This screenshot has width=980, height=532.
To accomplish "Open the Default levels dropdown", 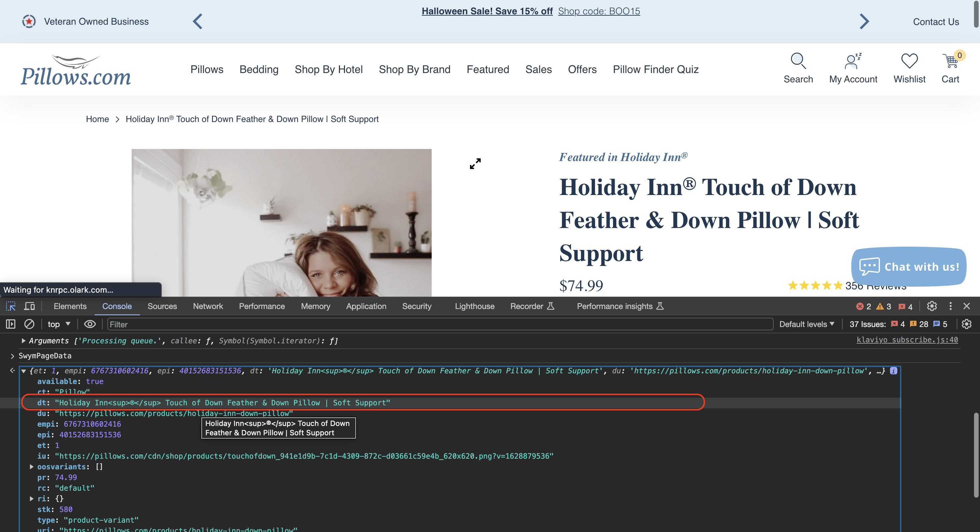I will pyautogui.click(x=807, y=324).
